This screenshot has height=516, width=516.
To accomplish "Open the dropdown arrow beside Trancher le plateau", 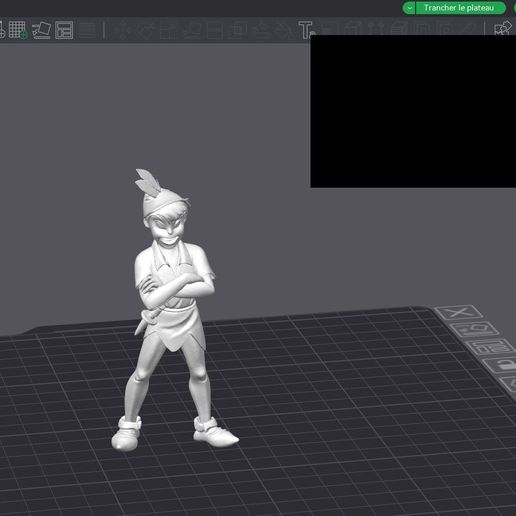I will pyautogui.click(x=409, y=8).
